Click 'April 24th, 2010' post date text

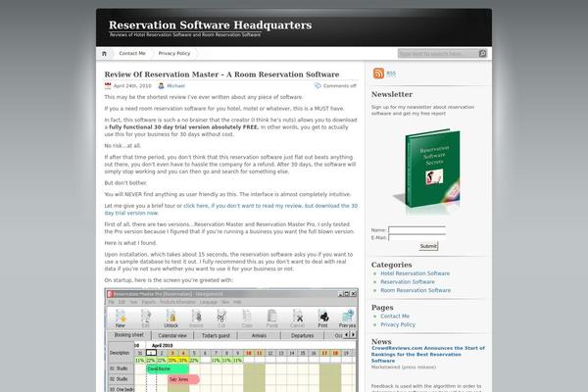pyautogui.click(x=132, y=86)
